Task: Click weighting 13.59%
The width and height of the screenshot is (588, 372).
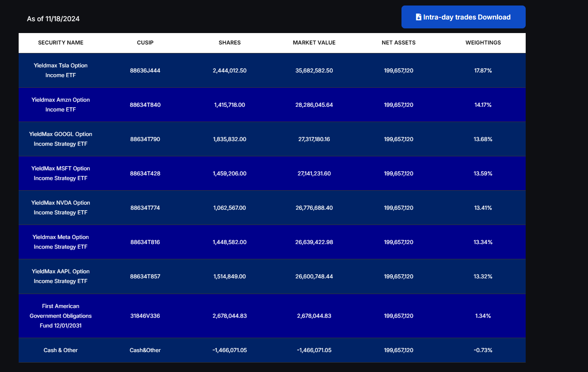Action: click(x=483, y=173)
